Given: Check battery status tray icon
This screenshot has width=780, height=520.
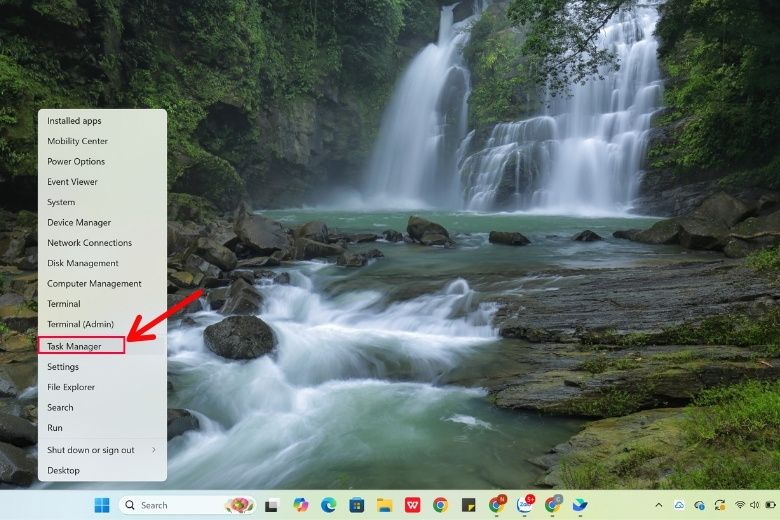Looking at the screenshot, I should pyautogui.click(x=771, y=505).
